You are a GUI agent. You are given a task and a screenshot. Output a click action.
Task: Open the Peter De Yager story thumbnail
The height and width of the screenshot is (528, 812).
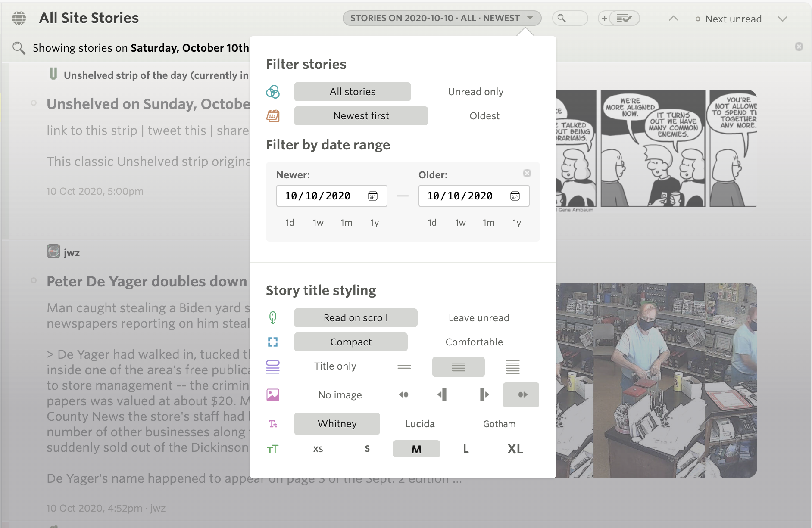click(656, 380)
